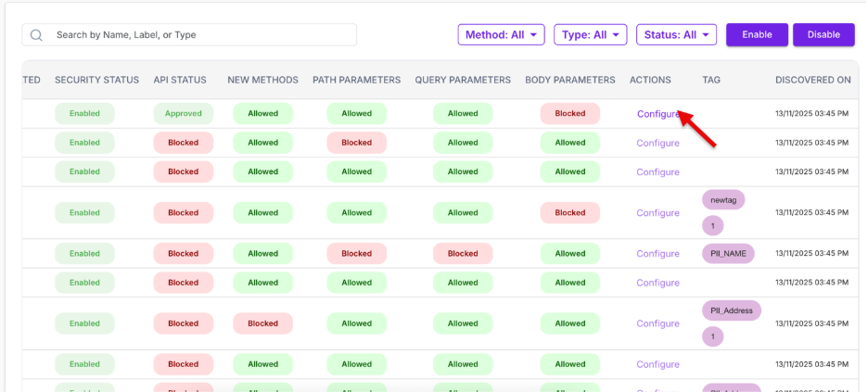868x392 pixels.
Task: Sort by Discovered On column header
Action: pyautogui.click(x=812, y=80)
